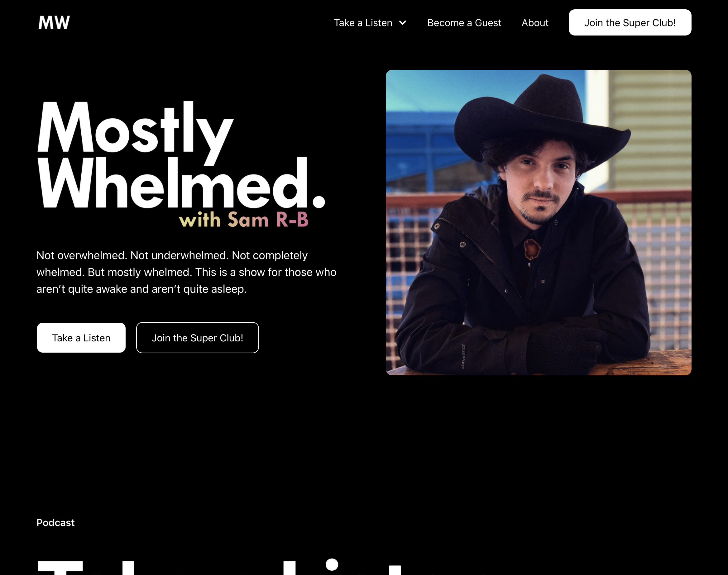This screenshot has height=575, width=728.
Task: Click the white Take a Listen hero button
Action: click(x=81, y=338)
